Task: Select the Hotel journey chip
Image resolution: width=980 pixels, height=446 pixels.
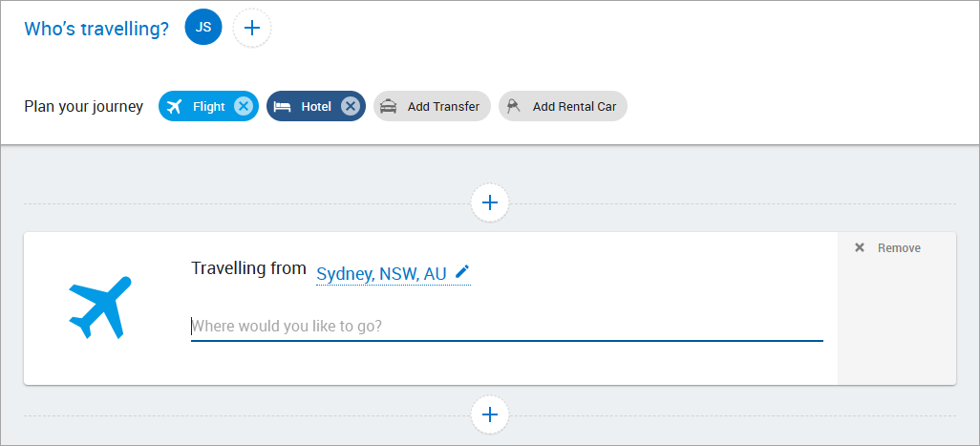Action: 315,106
